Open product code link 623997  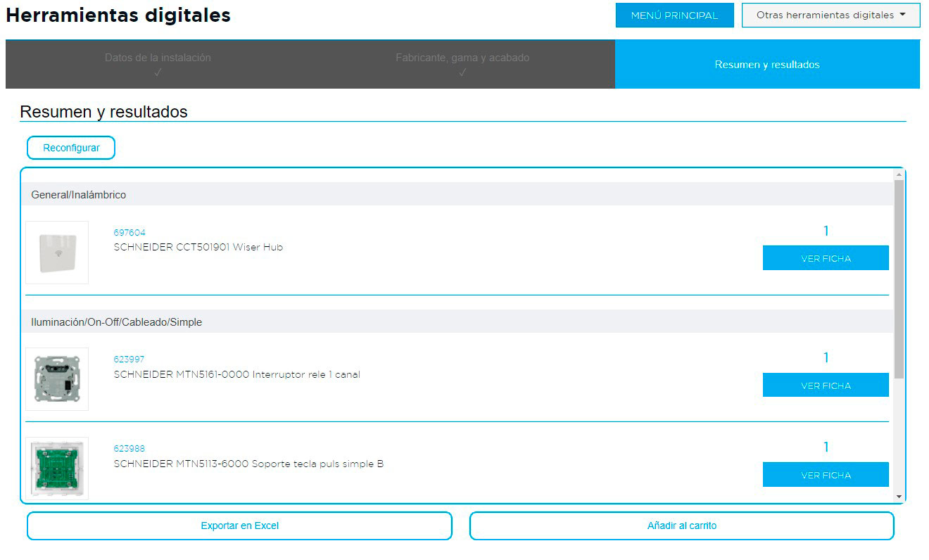129,359
